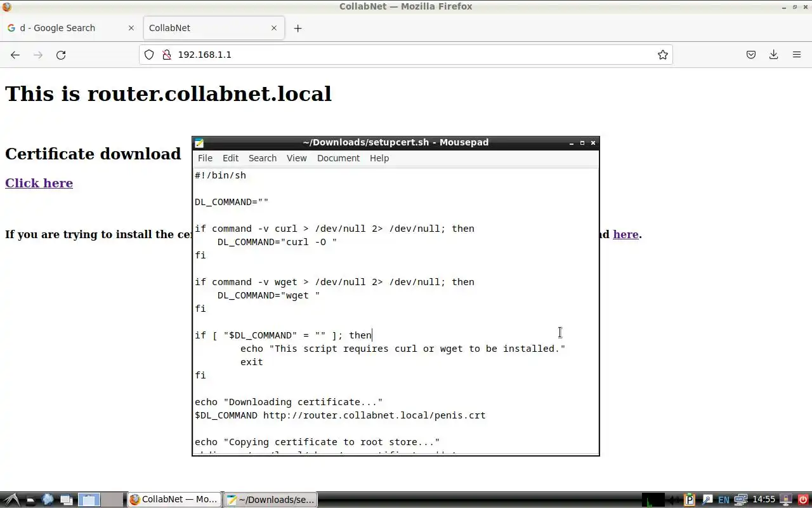Screen dimensions: 812x508
Task: Launch the file manager from the taskbar
Action: click(x=30, y=500)
